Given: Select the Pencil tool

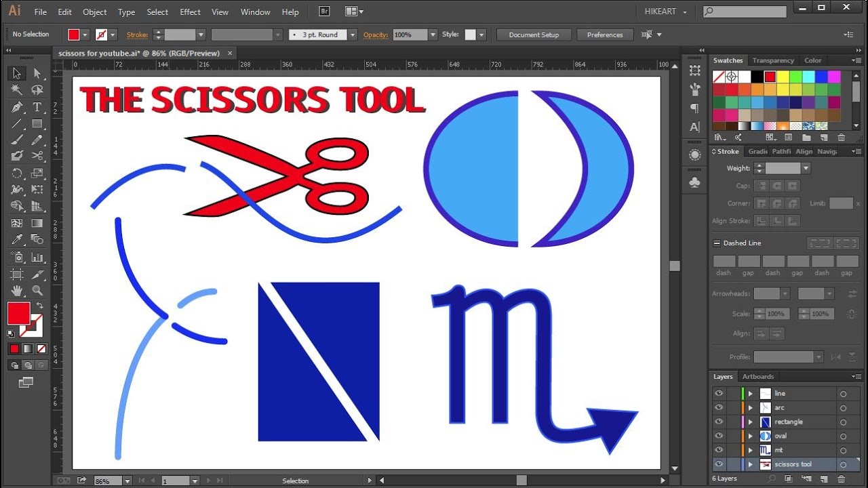Looking at the screenshot, I should [37, 140].
